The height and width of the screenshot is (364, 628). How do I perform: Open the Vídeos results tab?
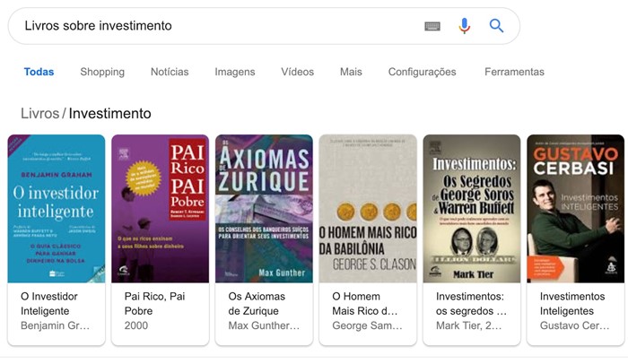[x=297, y=72]
